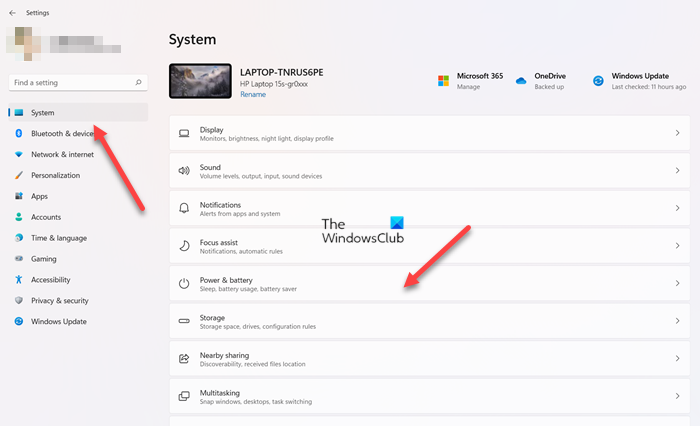Click the Power & battery icon
The height and width of the screenshot is (426, 700).
(184, 284)
